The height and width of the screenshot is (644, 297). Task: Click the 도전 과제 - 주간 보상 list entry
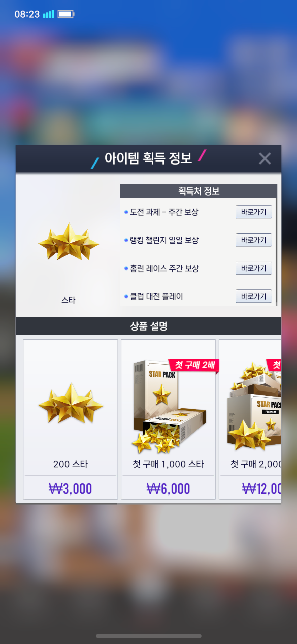[x=198, y=212]
